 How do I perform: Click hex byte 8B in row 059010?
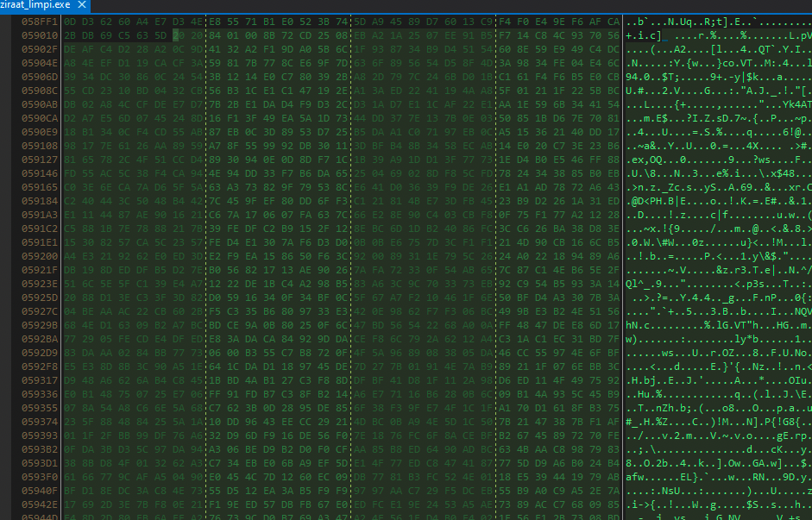268,35
